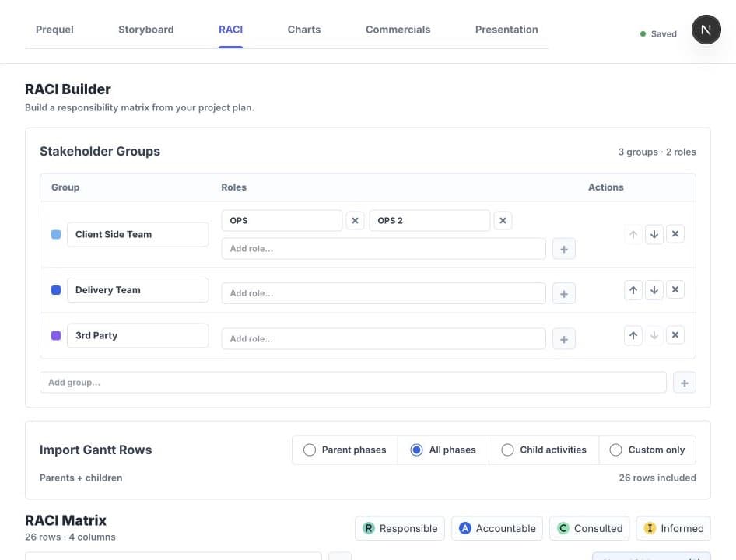Click the '26 rows included' text
The width and height of the screenshot is (736, 560).
tap(657, 478)
